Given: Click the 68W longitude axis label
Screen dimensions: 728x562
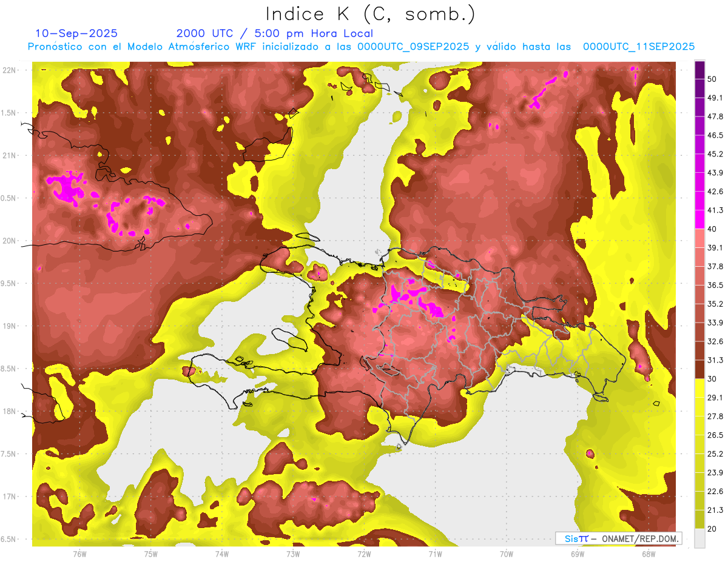Looking at the screenshot, I should 648,554.
